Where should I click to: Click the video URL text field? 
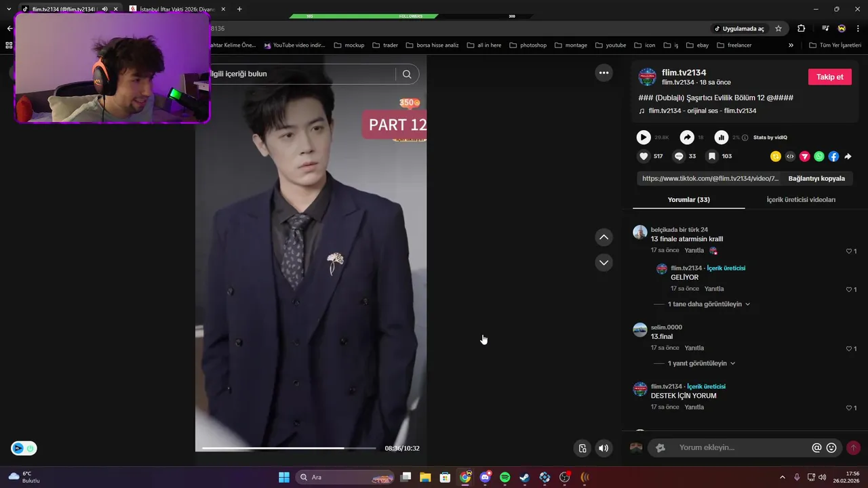coord(708,178)
